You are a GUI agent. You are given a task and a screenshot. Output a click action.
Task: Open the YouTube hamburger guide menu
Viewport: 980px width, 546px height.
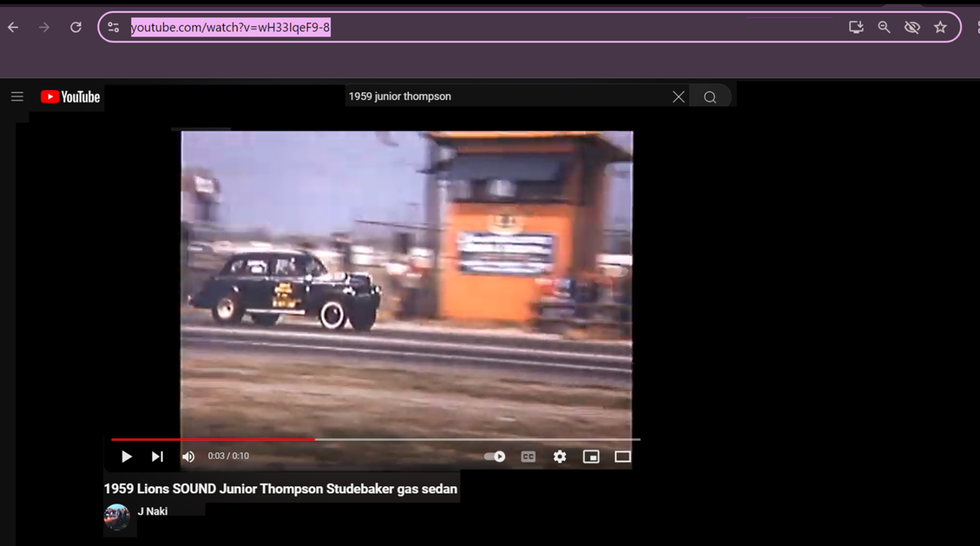point(17,96)
